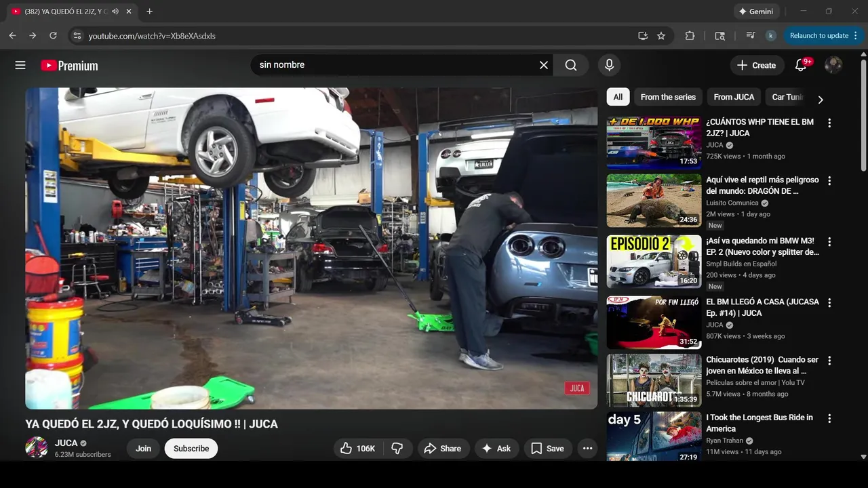Viewport: 868px width, 488px height.
Task: Open the Create button
Action: pyautogui.click(x=756, y=65)
